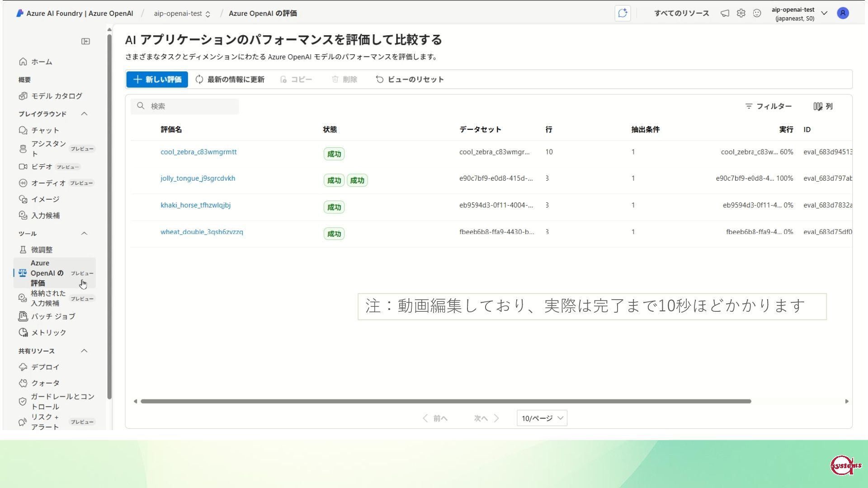Click すべてのリソース in the header
This screenshot has height=488, width=868.
[x=681, y=13]
